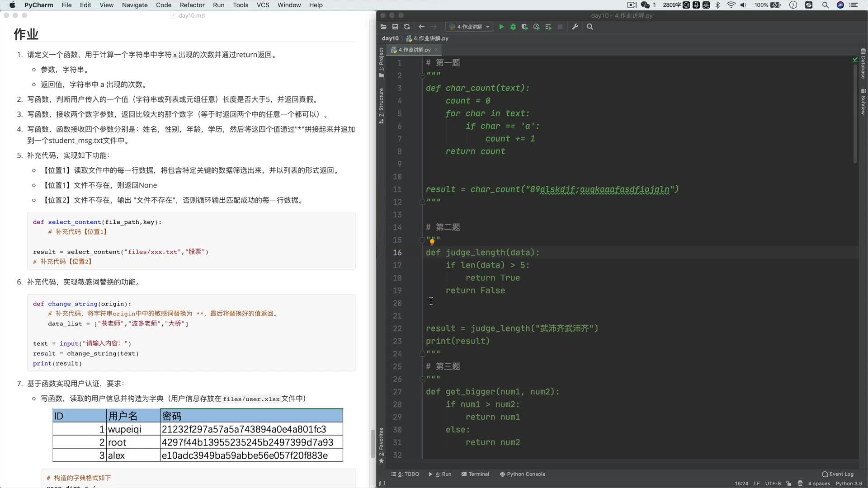Viewport: 868px width, 488px height.
Task: Click the battery status in menu bar
Action: click(x=767, y=5)
